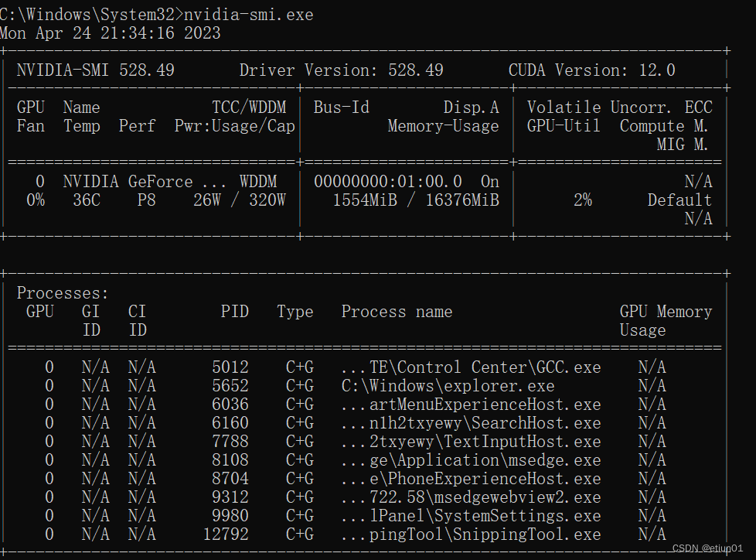Click the GPU-Util 2% value
The width and height of the screenshot is (756, 560).
(583, 200)
